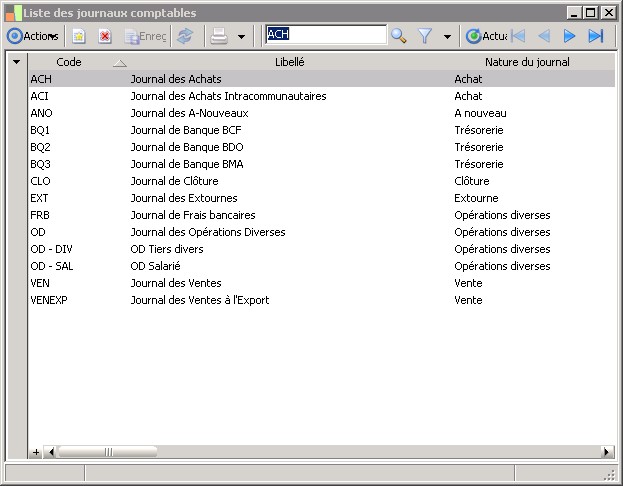Click Journal des Opérations Diverses label
623x486 pixels.
(208, 232)
